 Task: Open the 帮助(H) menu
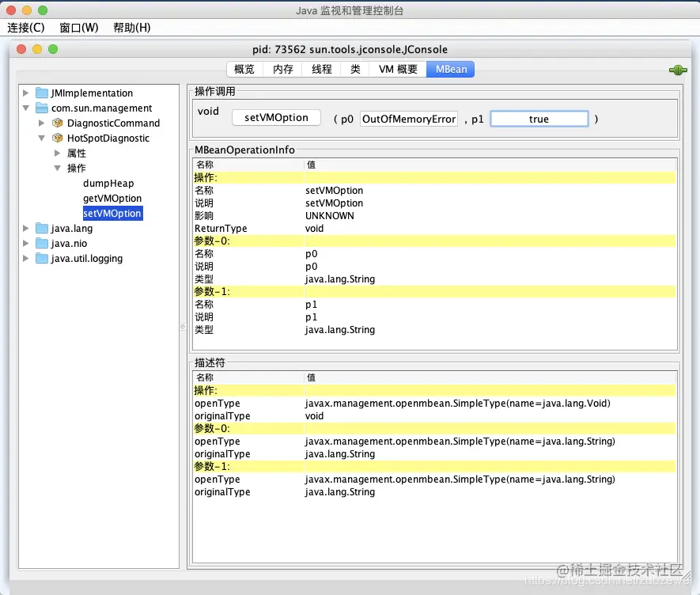click(130, 27)
